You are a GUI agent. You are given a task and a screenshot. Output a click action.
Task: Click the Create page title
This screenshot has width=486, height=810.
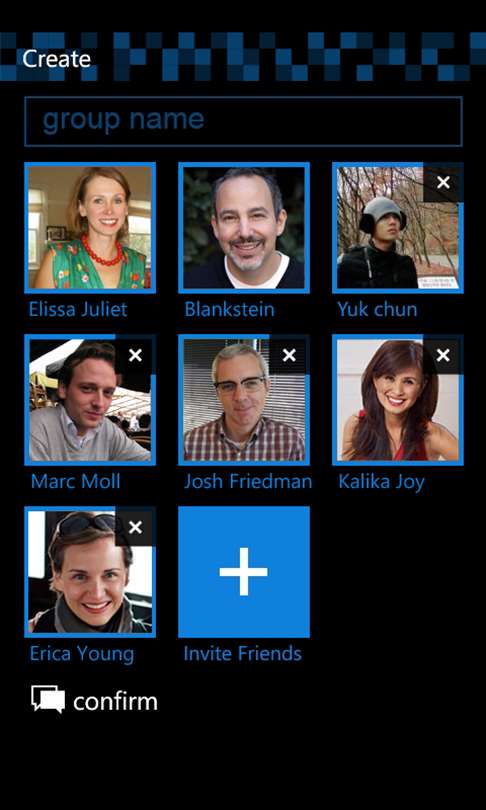coord(56,59)
